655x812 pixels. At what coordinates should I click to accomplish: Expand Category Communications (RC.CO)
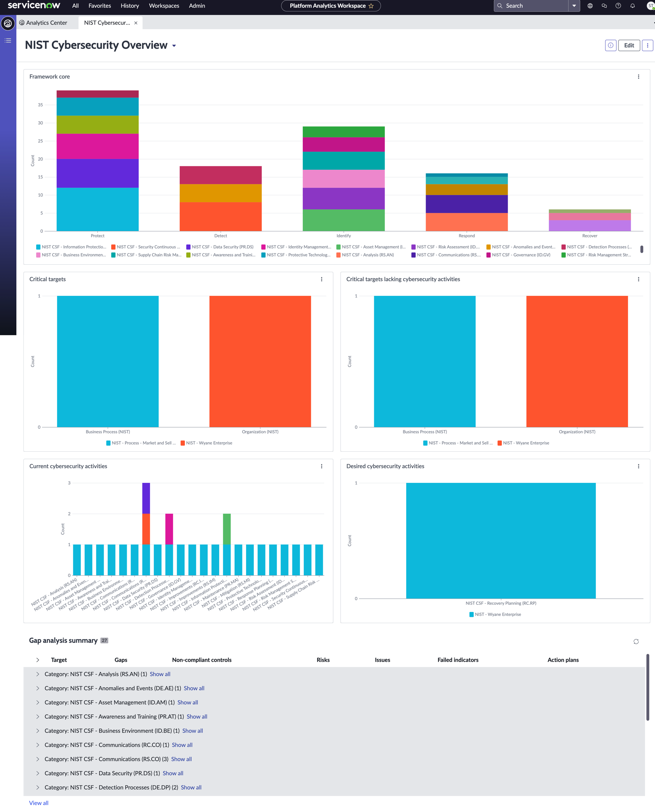coord(38,745)
